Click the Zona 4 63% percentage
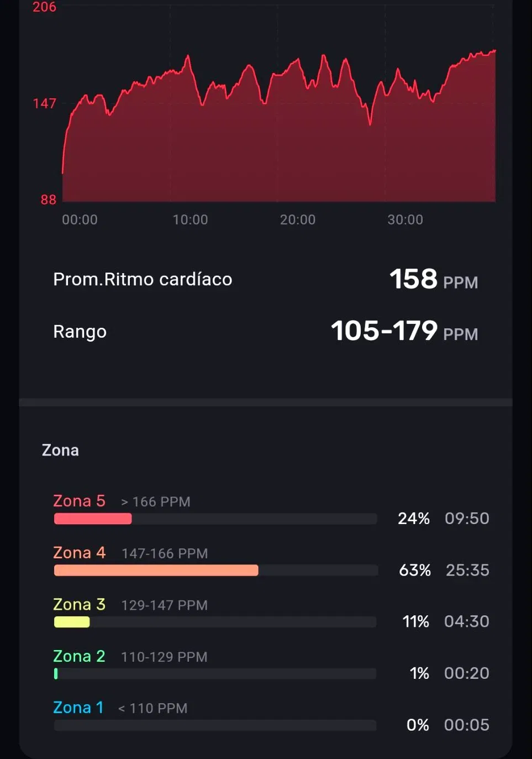Screen dimensions: 532x759 pyautogui.click(x=415, y=570)
